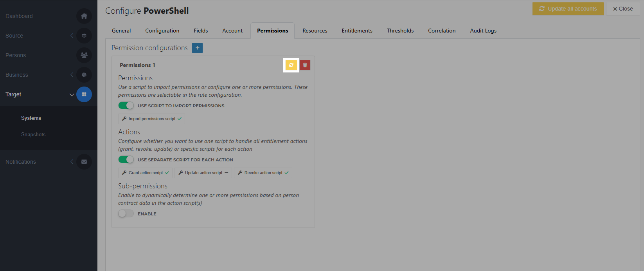
Task: Open Snapshots in the sidebar
Action: (33, 134)
